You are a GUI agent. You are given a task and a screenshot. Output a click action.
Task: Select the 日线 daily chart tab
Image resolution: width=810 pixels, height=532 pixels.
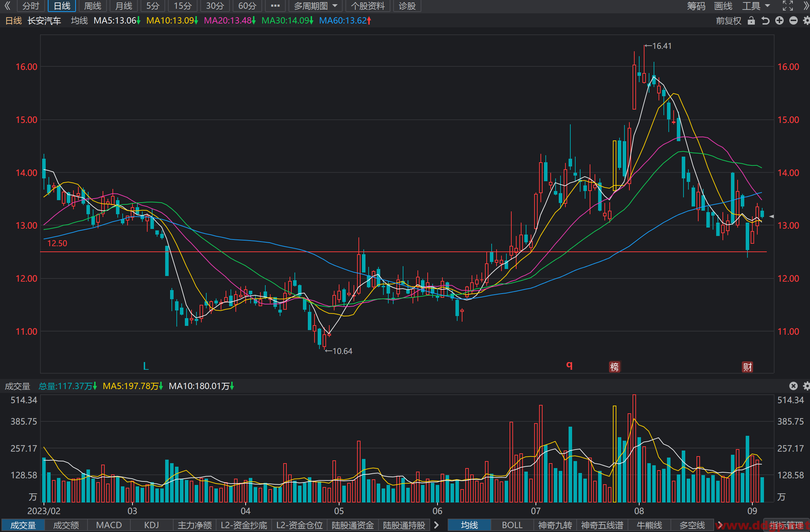[x=62, y=6]
